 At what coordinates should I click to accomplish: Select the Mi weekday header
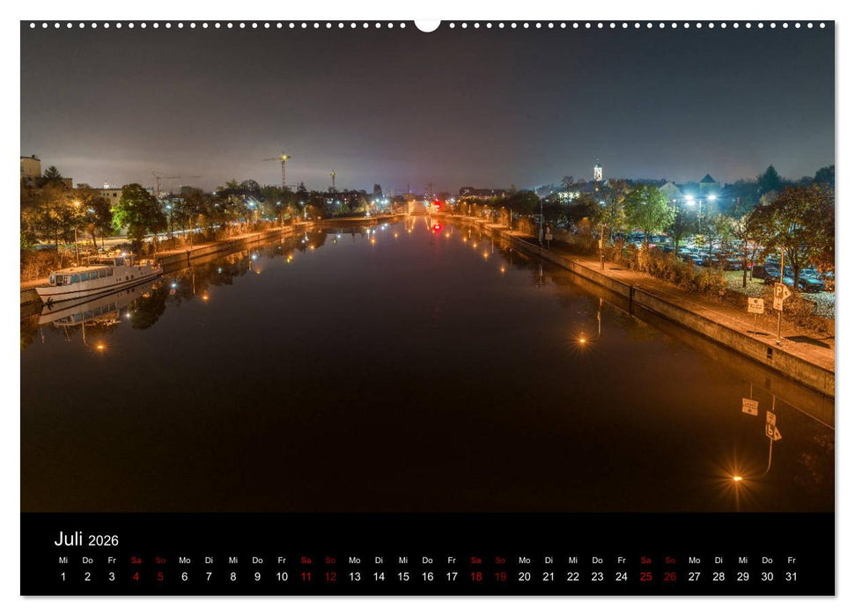63,558
